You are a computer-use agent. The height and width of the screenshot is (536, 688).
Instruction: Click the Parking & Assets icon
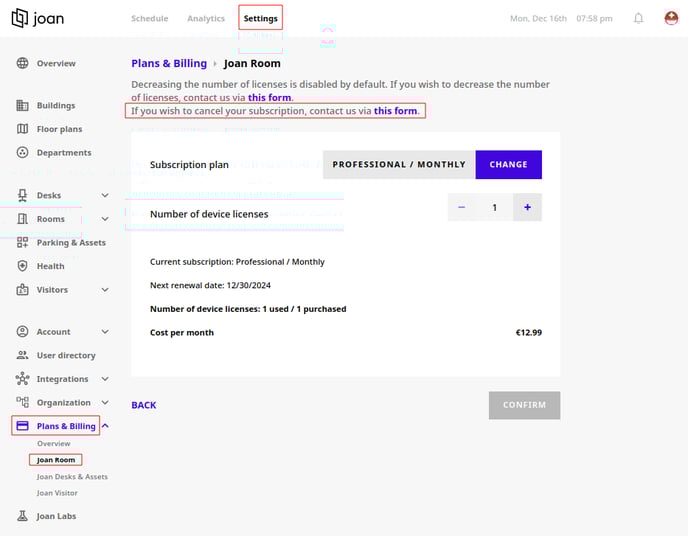tap(22, 243)
